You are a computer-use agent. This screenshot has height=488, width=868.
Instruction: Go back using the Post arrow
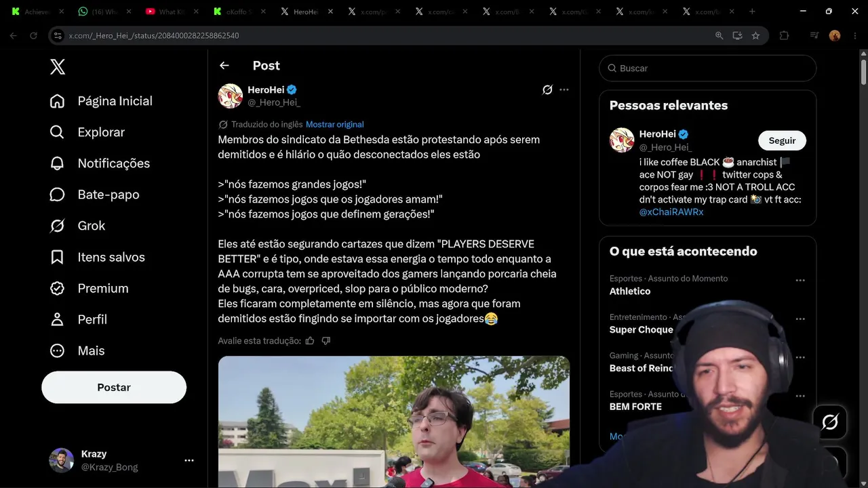point(224,66)
